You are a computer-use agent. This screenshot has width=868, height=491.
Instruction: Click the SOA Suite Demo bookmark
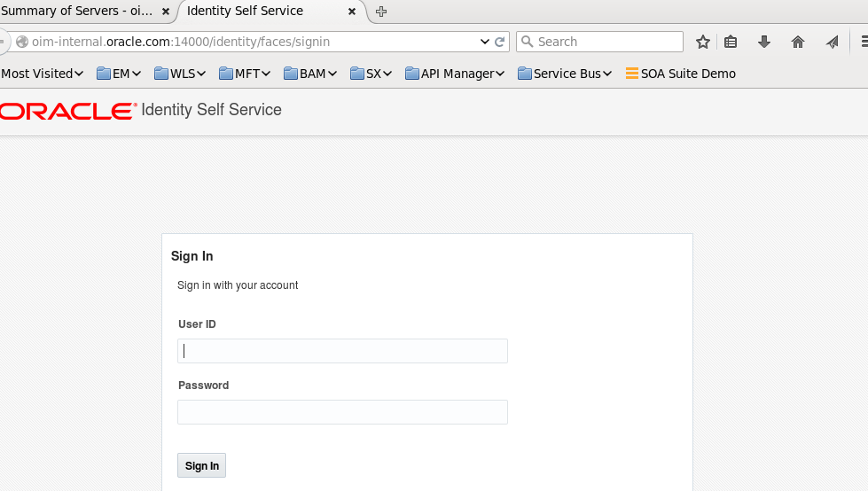(680, 74)
